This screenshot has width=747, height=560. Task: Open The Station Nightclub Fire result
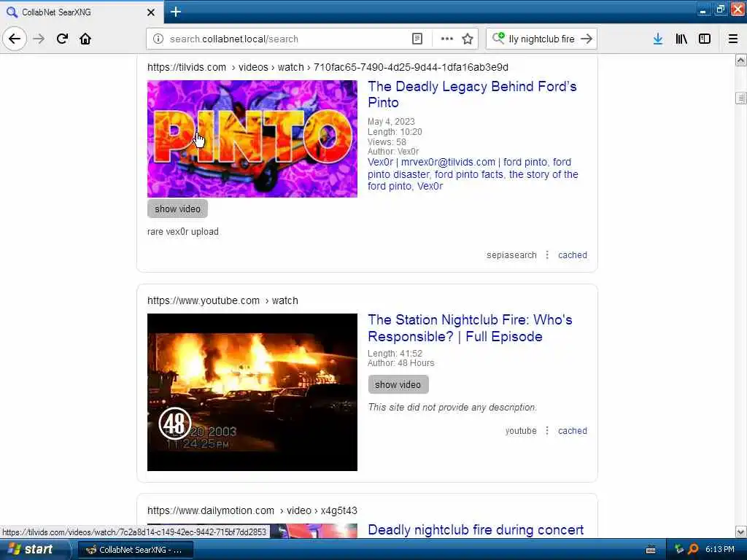pyautogui.click(x=470, y=328)
